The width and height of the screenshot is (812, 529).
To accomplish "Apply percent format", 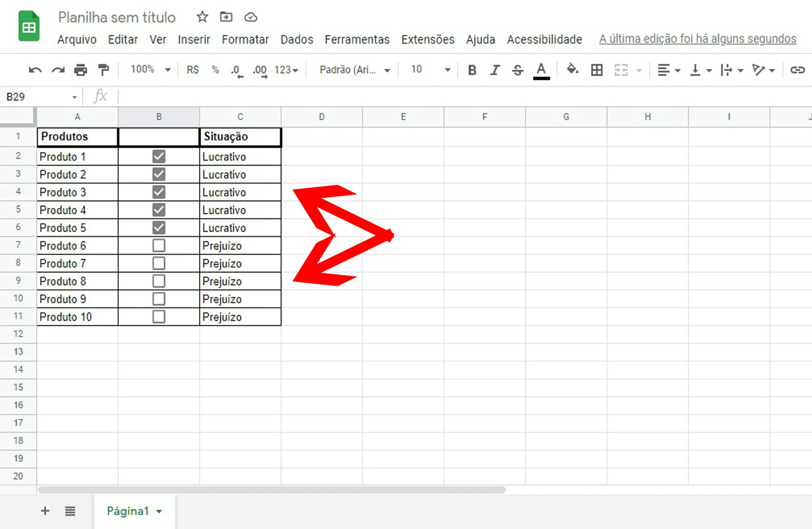I will (215, 70).
